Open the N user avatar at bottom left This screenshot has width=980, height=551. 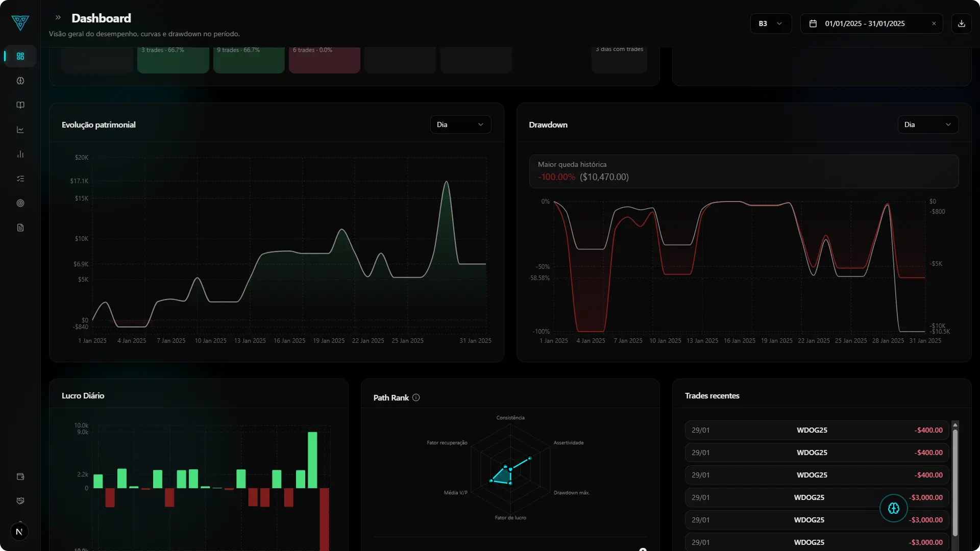tap(19, 532)
